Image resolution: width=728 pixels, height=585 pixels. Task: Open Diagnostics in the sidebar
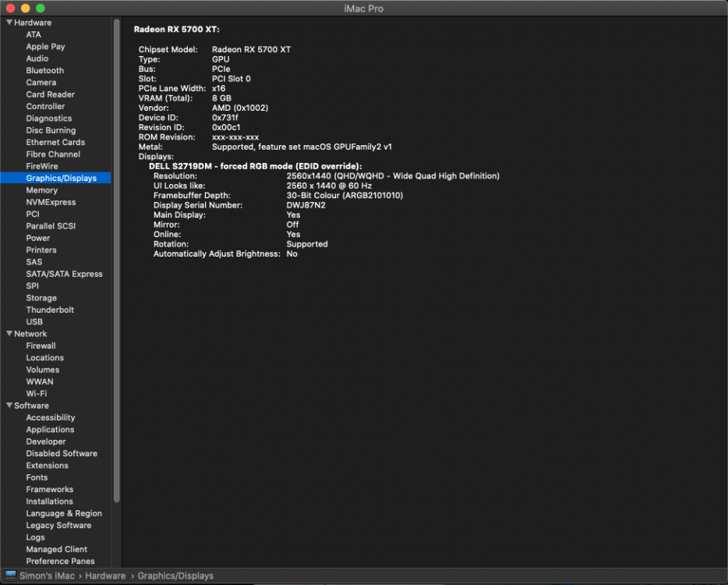49,119
